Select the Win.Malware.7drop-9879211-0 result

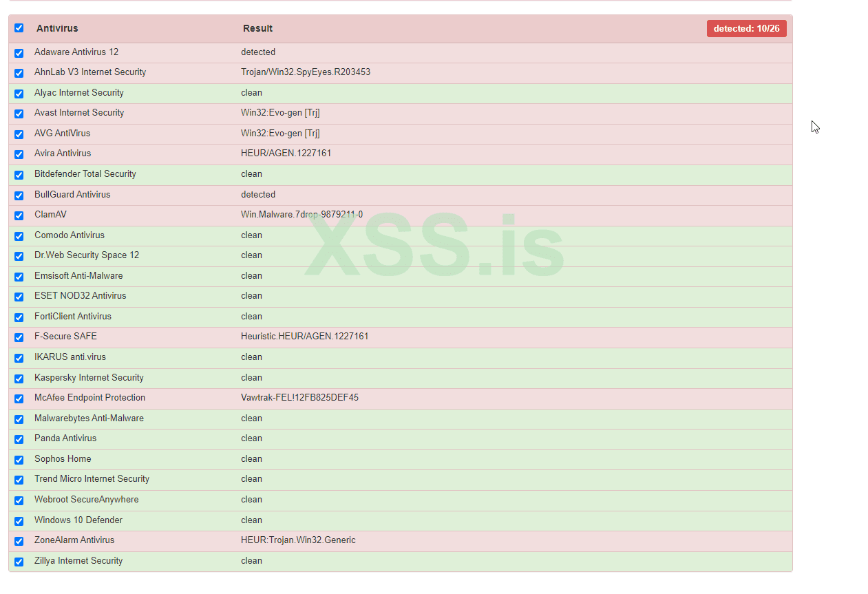[x=301, y=215]
